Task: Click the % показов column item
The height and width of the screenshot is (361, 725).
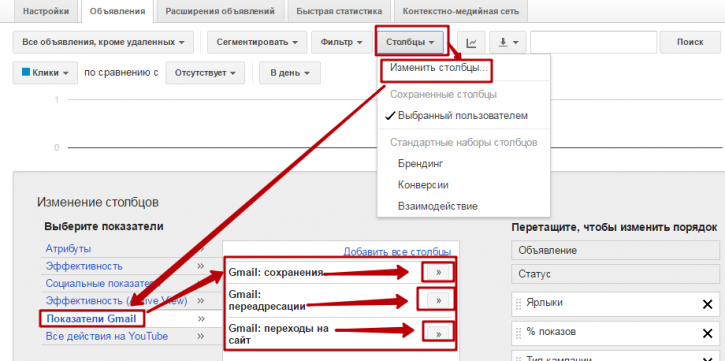Action: [x=615, y=333]
